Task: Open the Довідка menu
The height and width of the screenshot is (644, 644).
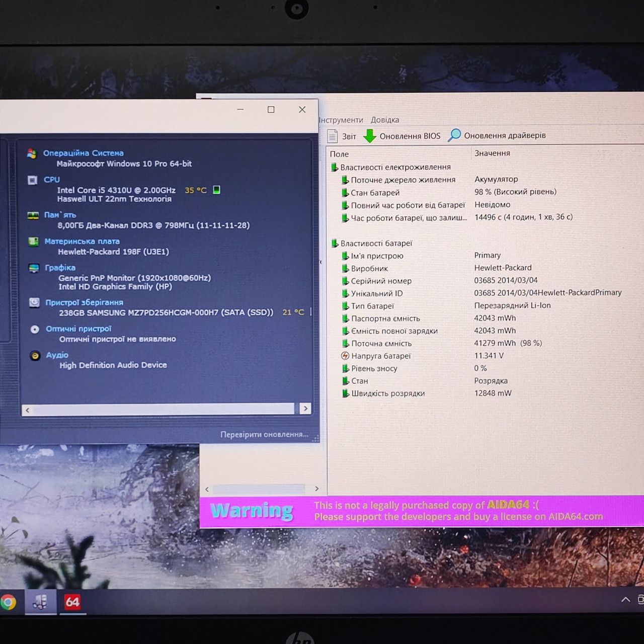Action: (x=385, y=120)
